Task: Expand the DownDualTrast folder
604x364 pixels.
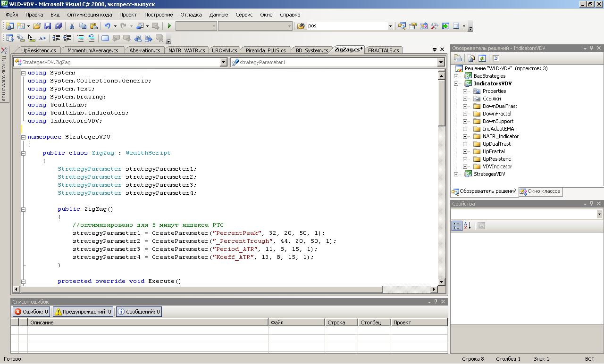Action: coord(465,106)
